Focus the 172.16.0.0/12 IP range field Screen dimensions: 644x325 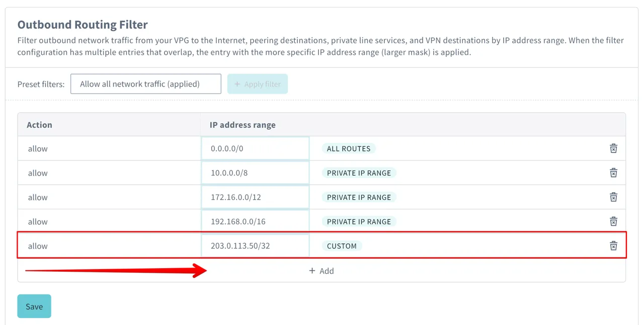pyautogui.click(x=255, y=197)
